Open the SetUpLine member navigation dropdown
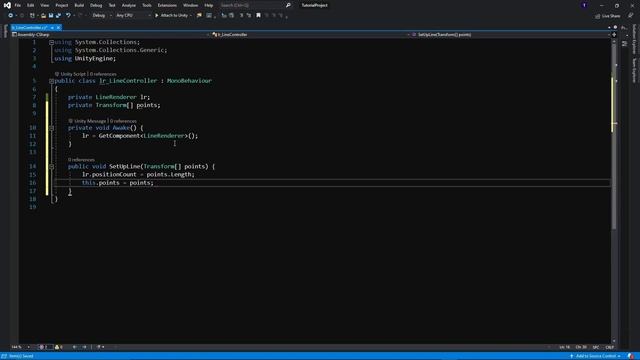This screenshot has height=360, width=640. pos(511,35)
